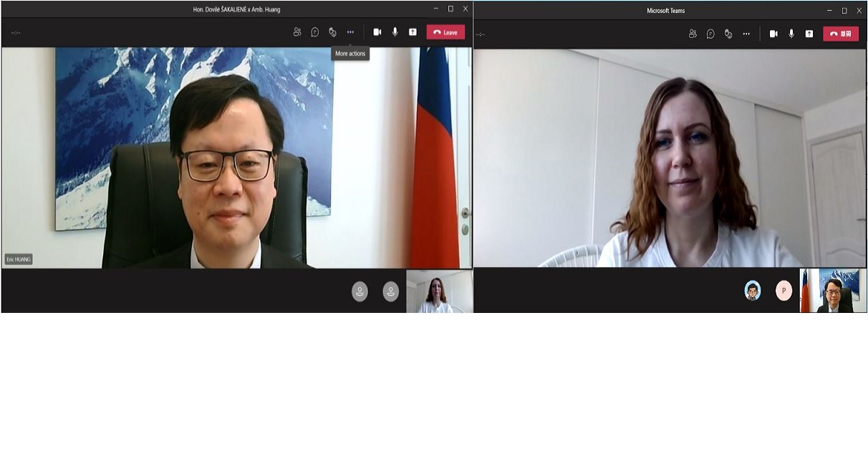Toggle the camera in the left meeting window
Viewport: 868px width, 464px height.
click(x=377, y=32)
